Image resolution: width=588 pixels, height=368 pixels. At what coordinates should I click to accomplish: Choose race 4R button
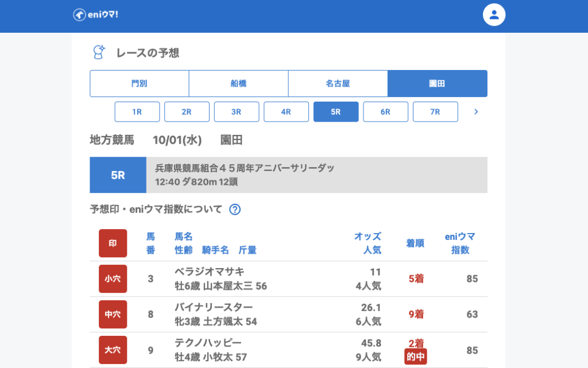pyautogui.click(x=286, y=112)
